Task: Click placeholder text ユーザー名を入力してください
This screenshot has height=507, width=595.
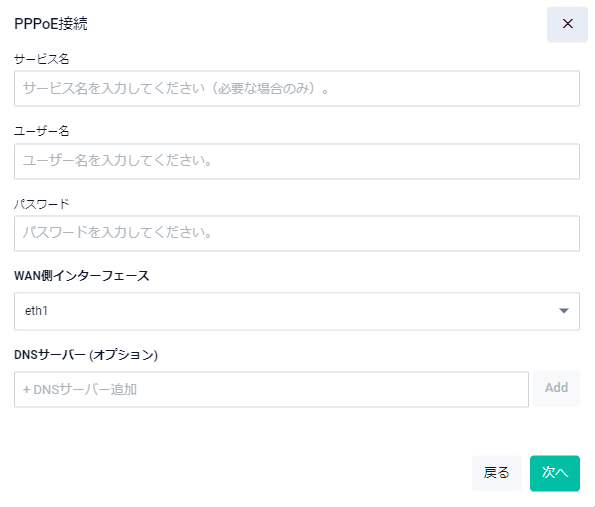Action: tap(118, 161)
